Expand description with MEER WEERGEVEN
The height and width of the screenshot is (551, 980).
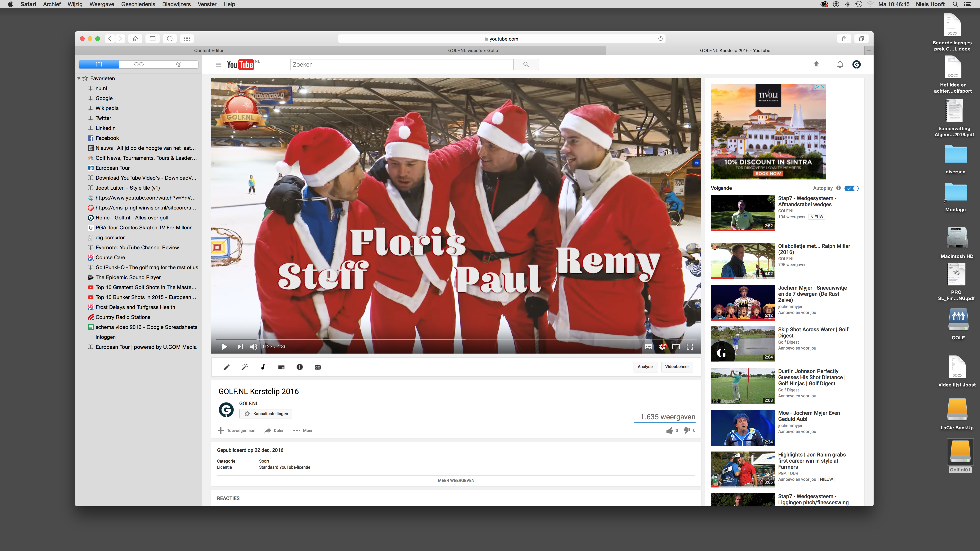pyautogui.click(x=456, y=480)
